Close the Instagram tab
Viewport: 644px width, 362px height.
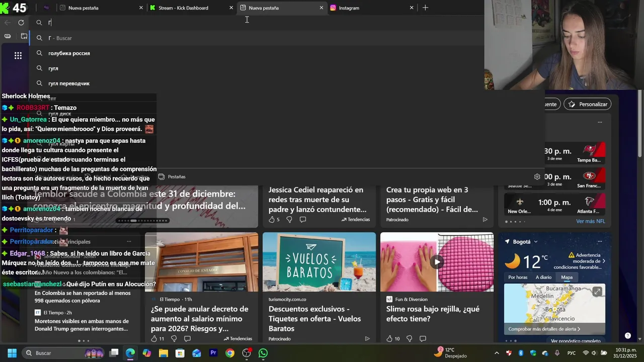(x=411, y=8)
